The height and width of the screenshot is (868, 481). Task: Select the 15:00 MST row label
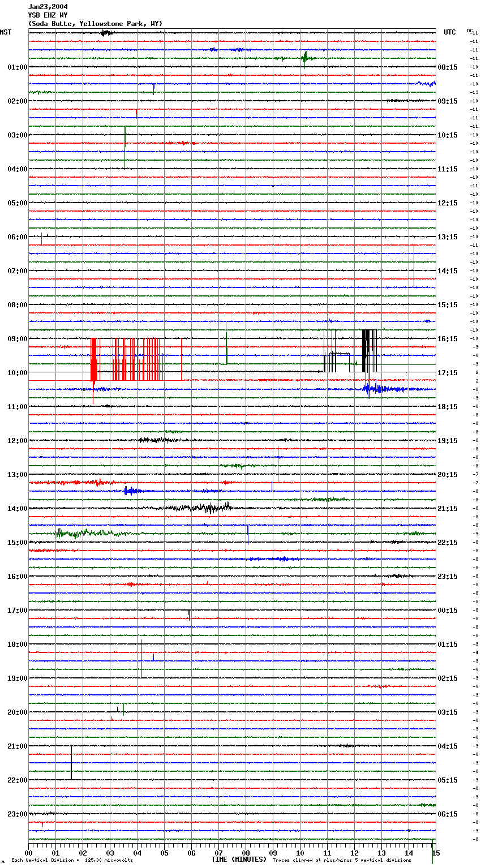click(x=17, y=543)
